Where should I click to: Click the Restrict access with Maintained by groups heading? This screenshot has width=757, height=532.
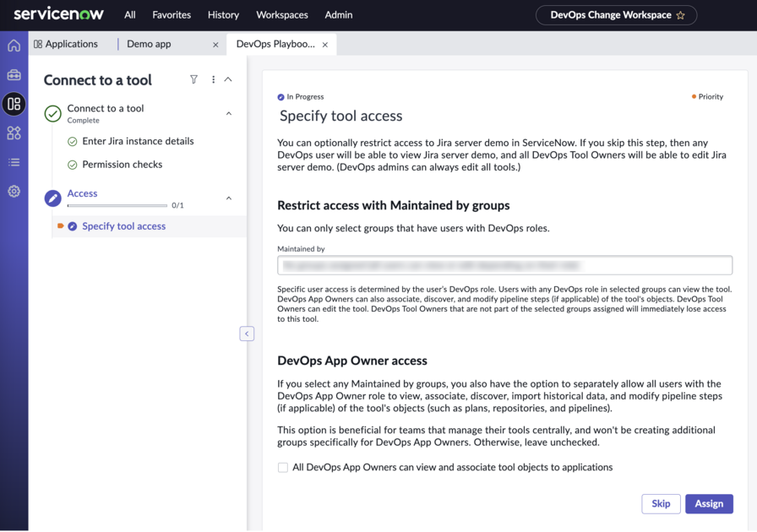pyautogui.click(x=394, y=205)
